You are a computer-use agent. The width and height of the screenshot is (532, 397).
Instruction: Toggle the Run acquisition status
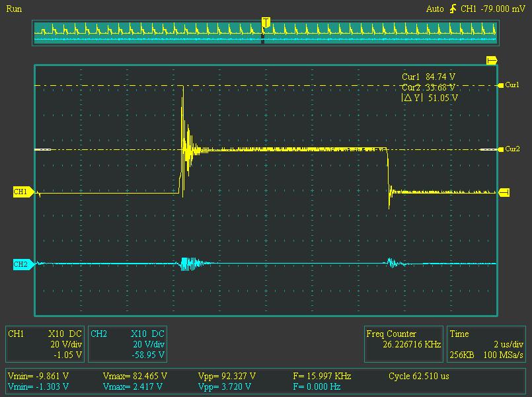13,9
